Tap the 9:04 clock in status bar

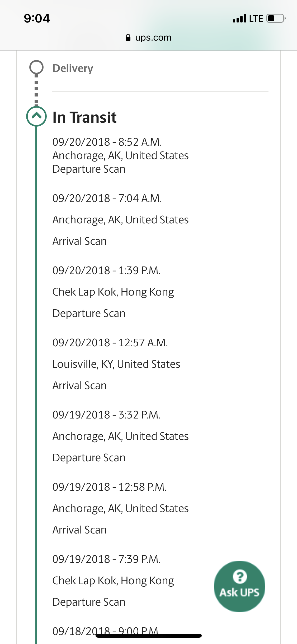point(37,19)
